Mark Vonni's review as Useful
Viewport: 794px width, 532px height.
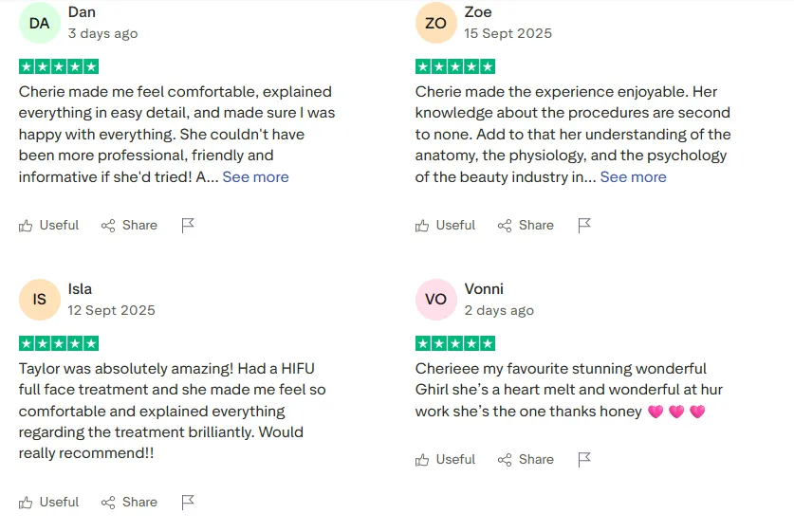coord(445,460)
